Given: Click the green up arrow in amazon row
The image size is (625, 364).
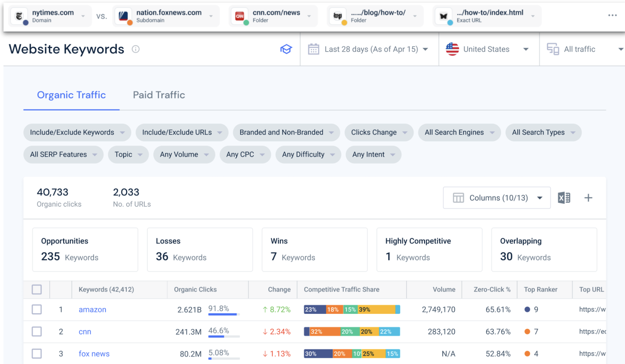Looking at the screenshot, I should click(265, 309).
